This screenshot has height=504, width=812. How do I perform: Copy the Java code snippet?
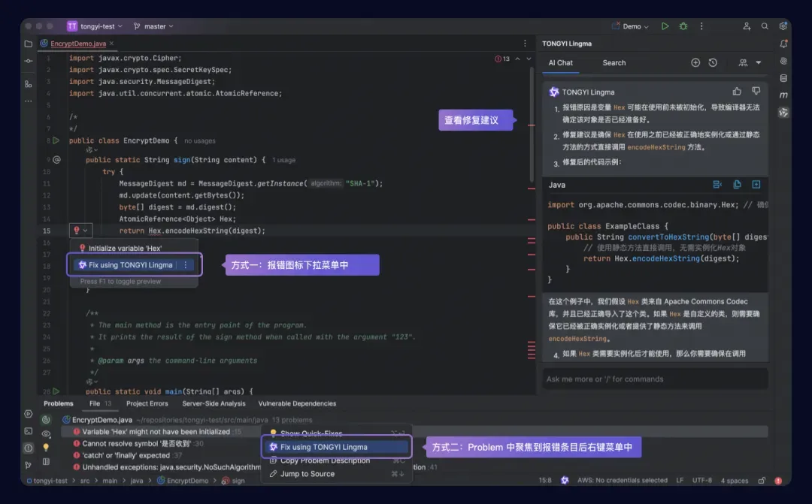click(x=737, y=185)
